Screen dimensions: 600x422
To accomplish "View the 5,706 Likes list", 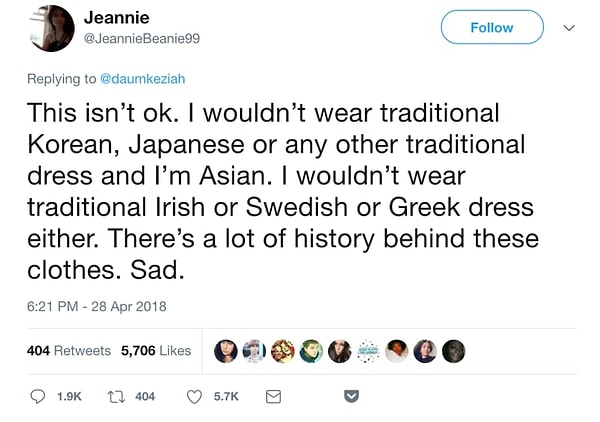I will 155,350.
